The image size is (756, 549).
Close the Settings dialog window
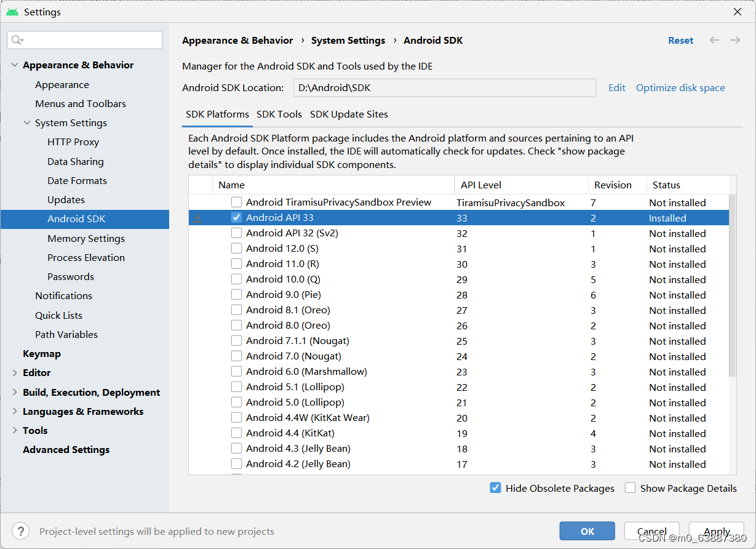point(738,12)
